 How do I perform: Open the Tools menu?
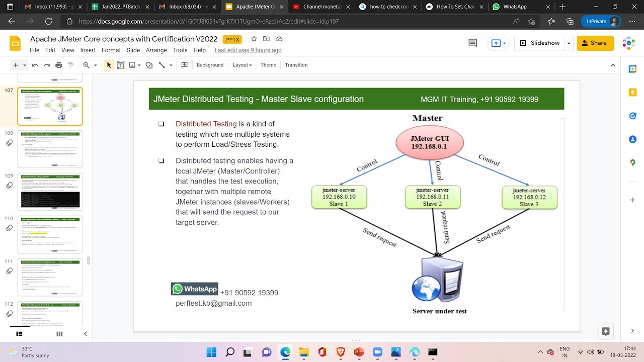click(180, 50)
